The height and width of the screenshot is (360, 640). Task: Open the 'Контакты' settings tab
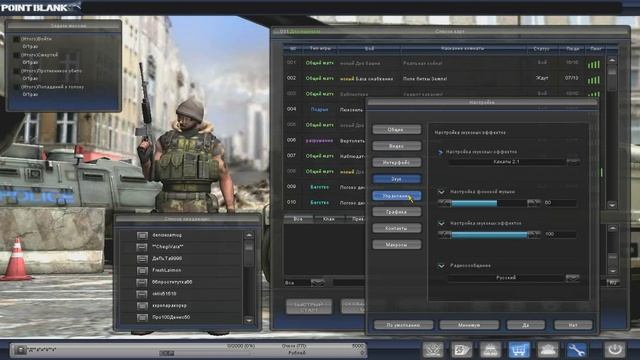(x=396, y=228)
